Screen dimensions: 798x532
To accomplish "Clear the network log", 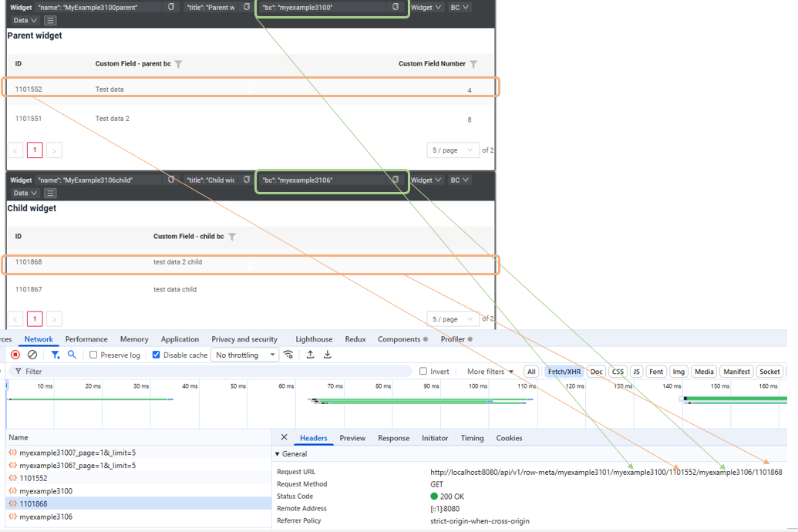I will [32, 355].
